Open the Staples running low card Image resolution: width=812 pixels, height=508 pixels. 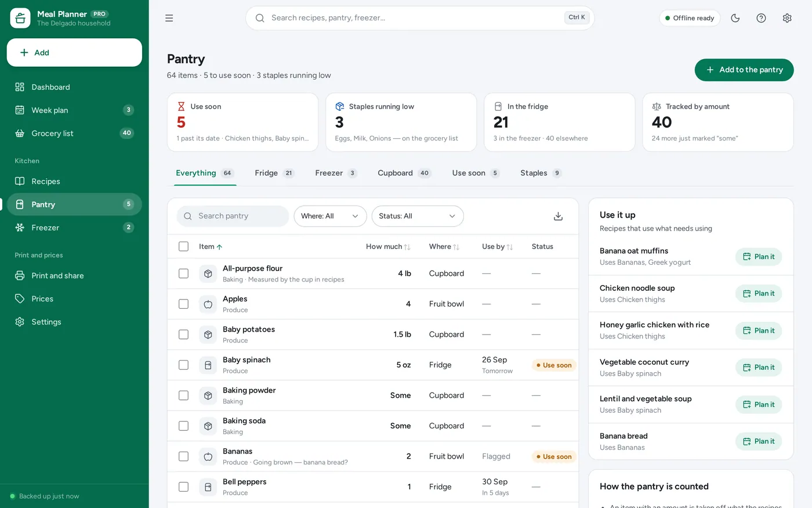(x=401, y=123)
